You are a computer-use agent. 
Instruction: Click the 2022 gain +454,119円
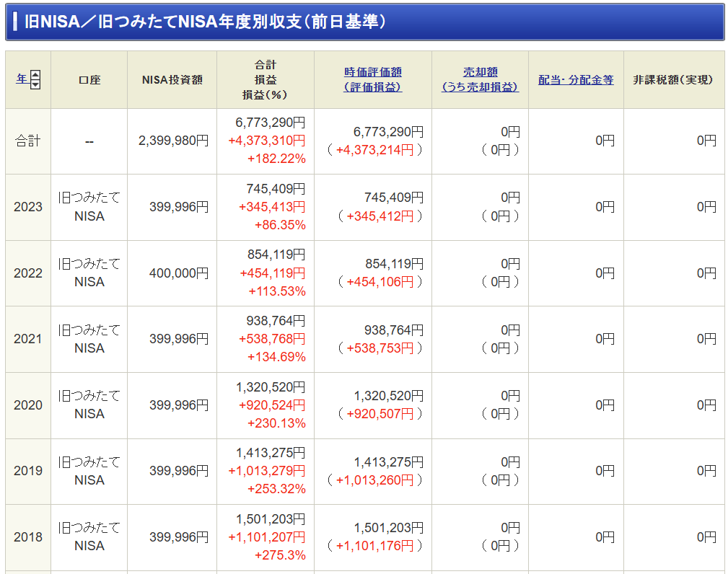(x=273, y=273)
